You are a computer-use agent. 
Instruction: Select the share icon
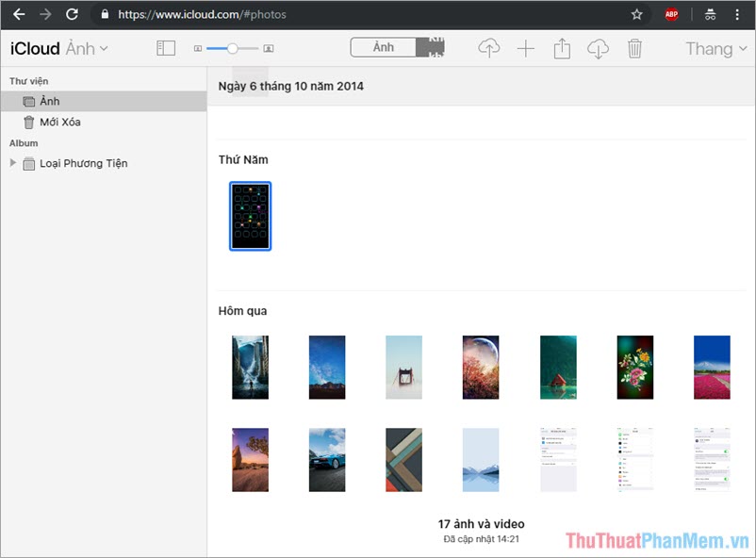(562, 49)
